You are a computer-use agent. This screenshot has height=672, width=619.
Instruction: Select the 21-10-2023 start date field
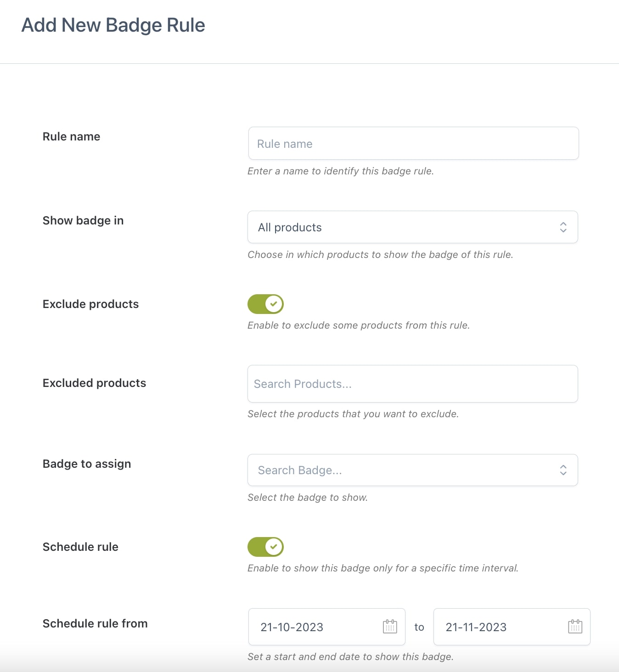coord(327,627)
